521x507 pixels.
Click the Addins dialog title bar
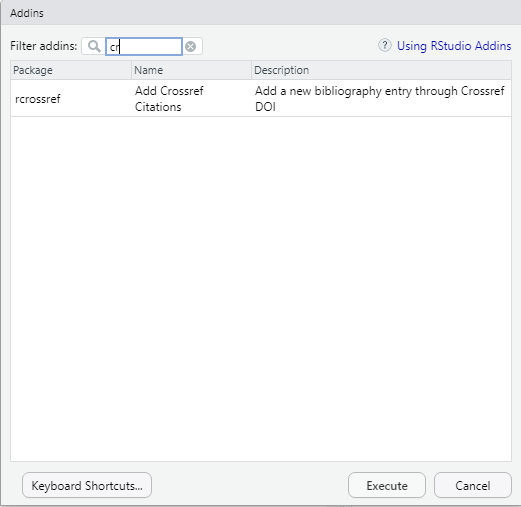point(260,13)
